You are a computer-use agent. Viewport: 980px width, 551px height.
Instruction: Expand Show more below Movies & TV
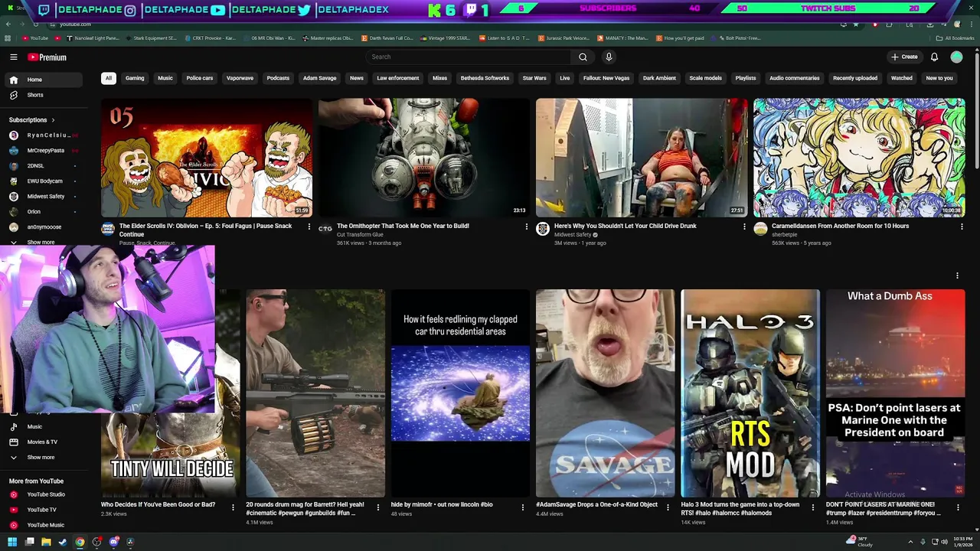[44, 458]
